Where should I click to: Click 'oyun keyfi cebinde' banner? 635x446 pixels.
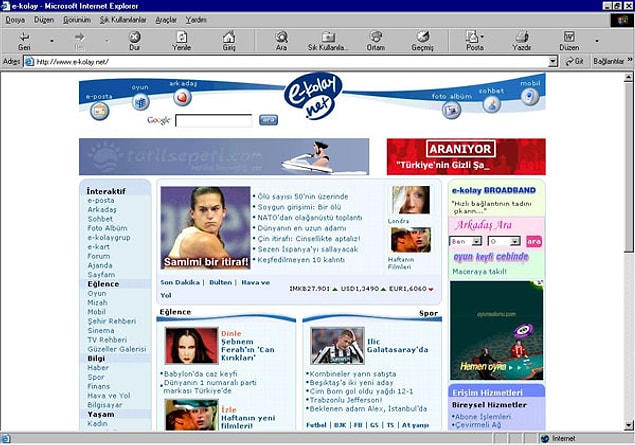(491, 257)
